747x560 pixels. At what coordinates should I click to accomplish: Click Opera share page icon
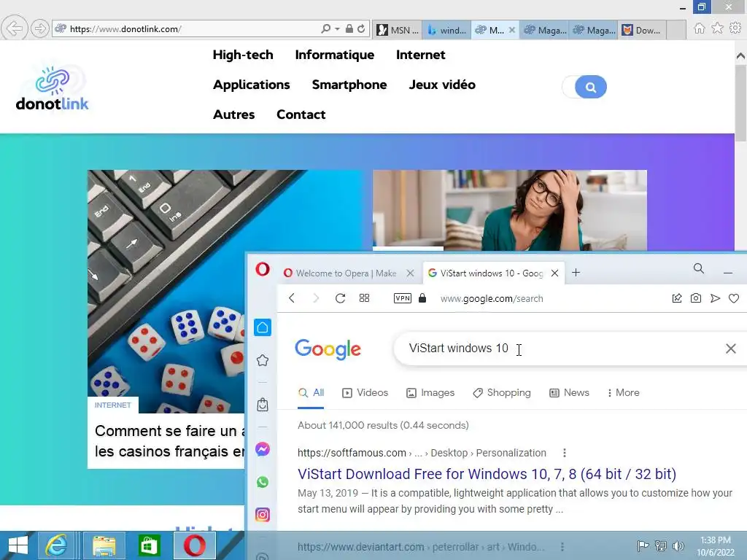(x=677, y=298)
